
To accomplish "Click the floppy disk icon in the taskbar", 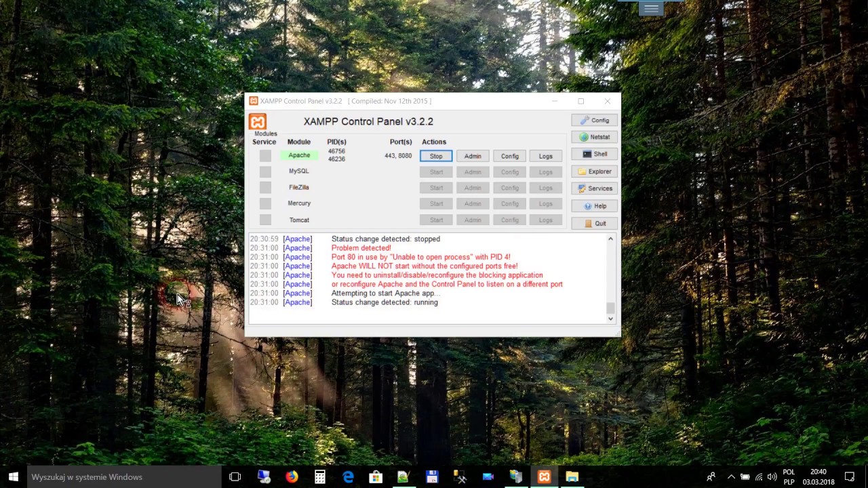I will pos(432,477).
